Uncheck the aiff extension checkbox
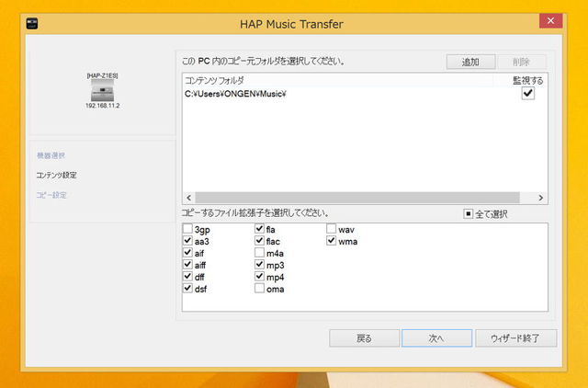The height and width of the screenshot is (388, 588). [187, 265]
